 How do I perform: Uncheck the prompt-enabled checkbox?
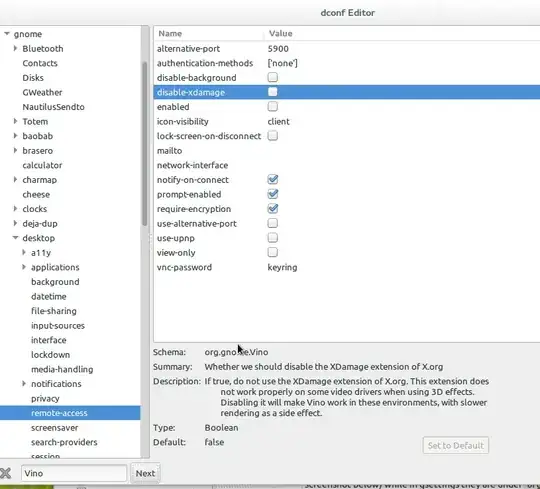coord(272,194)
